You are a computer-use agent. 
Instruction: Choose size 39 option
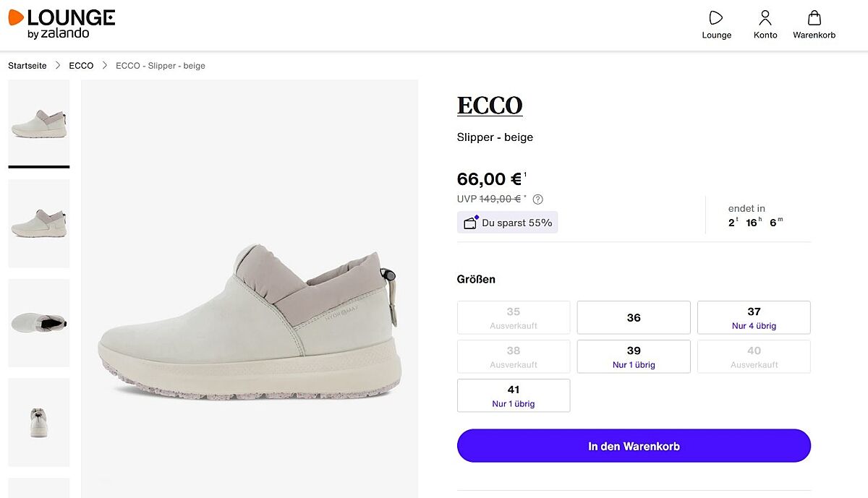634,356
